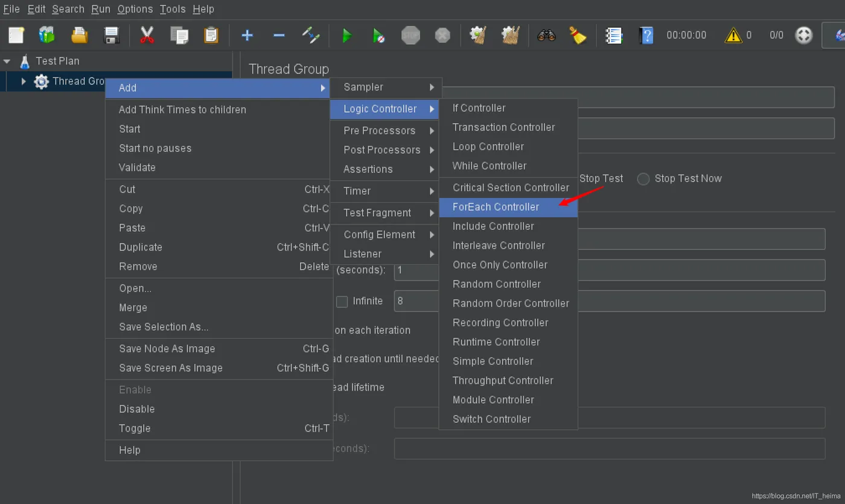Screen dimensions: 845x504
Task: Click the green Start play toolbar icon
Action: tap(347, 35)
